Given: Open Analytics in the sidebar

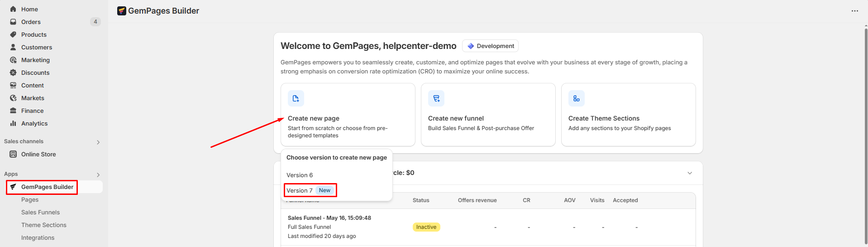Looking at the screenshot, I should (34, 123).
